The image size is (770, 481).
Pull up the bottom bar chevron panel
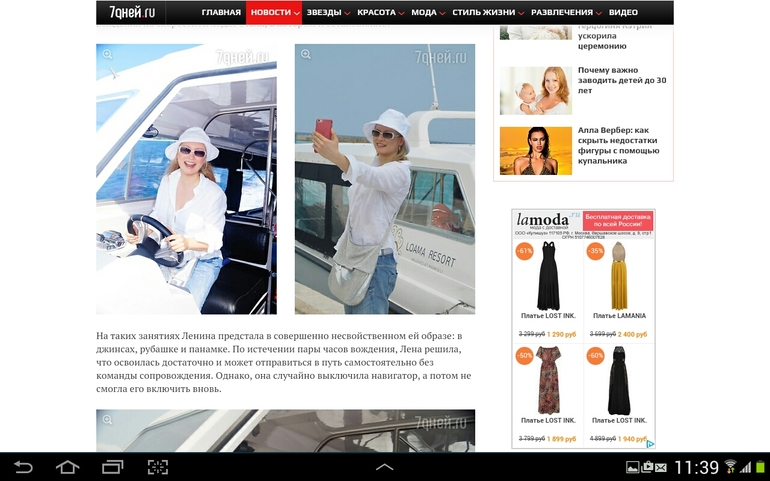[384, 467]
